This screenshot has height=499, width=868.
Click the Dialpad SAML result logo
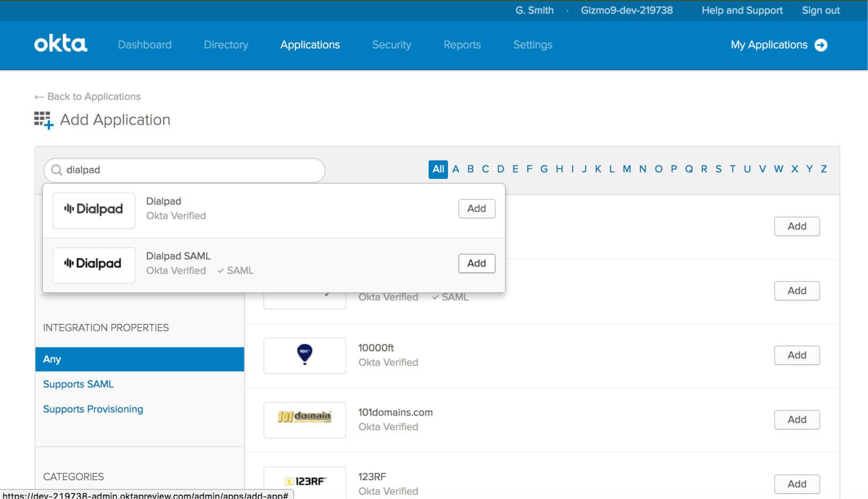point(93,264)
